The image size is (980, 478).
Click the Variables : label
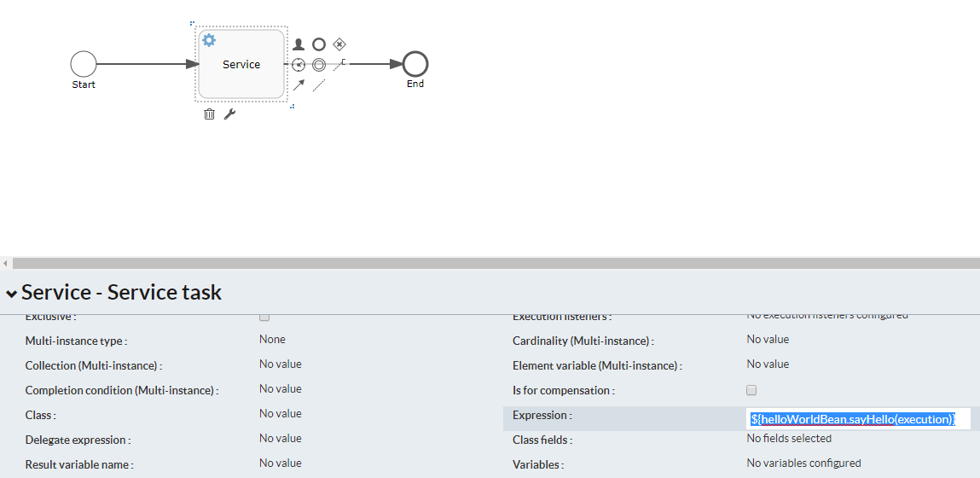538,465
